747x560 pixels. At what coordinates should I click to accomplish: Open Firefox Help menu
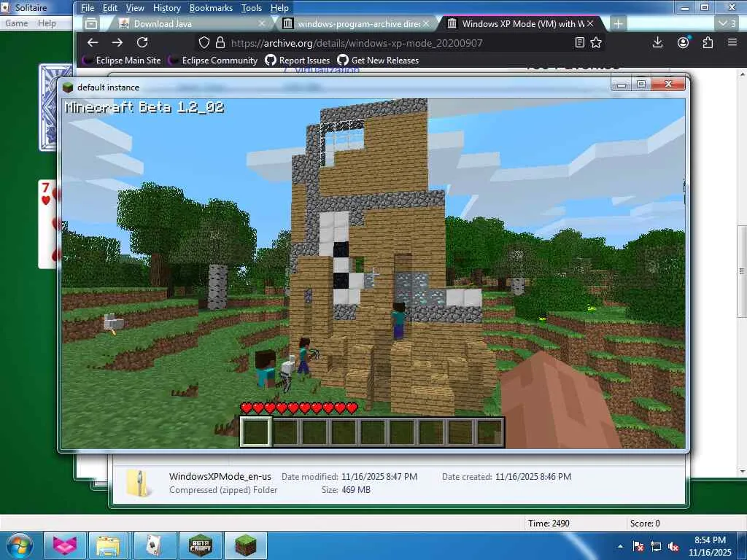pyautogui.click(x=279, y=8)
